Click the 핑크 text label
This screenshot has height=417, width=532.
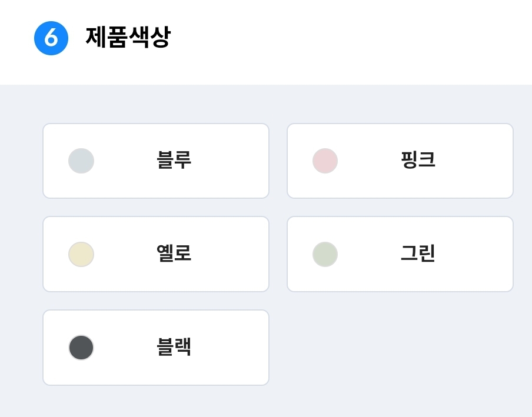pos(418,159)
